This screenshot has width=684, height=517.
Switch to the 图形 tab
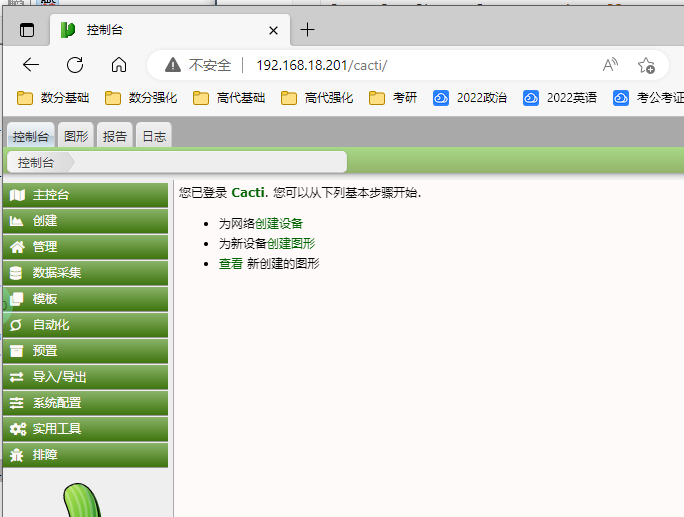(x=76, y=136)
